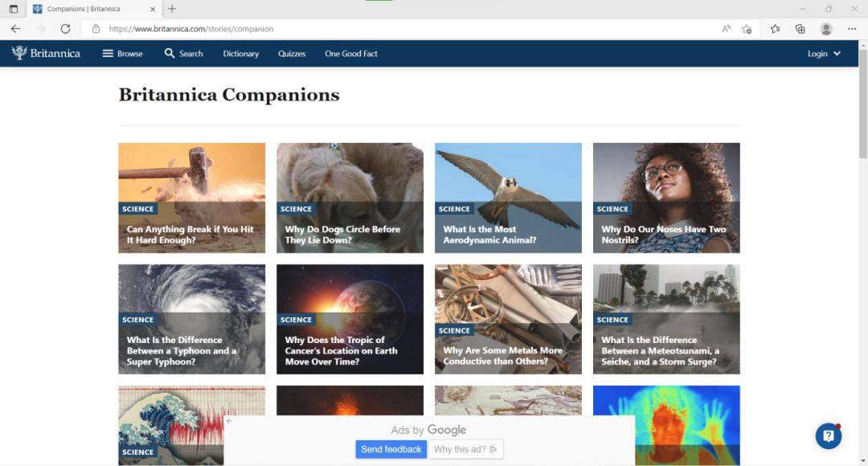Open the tab actions menu icon
This screenshot has width=868, height=466.
point(14,9)
